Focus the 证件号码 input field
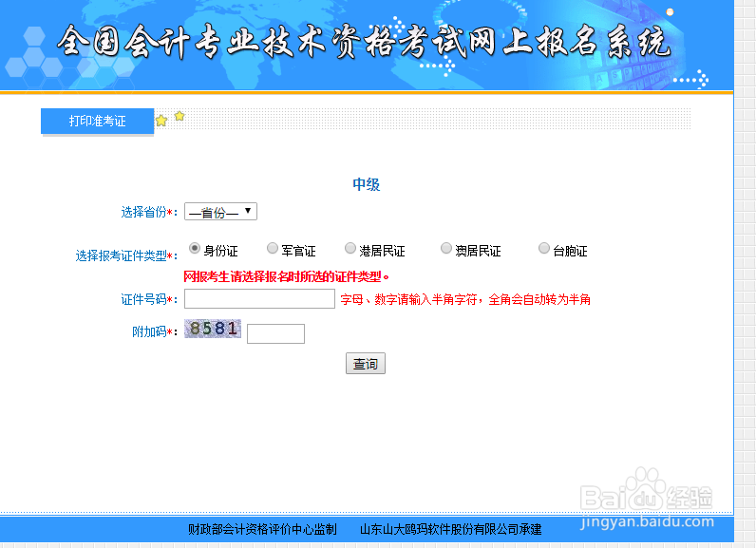Viewport: 756px width, 548px height. point(259,299)
